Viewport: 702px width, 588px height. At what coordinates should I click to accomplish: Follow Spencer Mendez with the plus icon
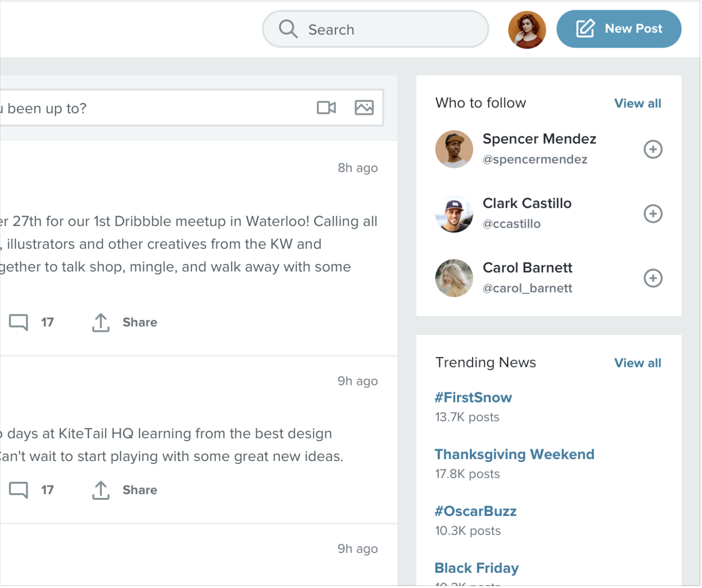click(x=653, y=149)
